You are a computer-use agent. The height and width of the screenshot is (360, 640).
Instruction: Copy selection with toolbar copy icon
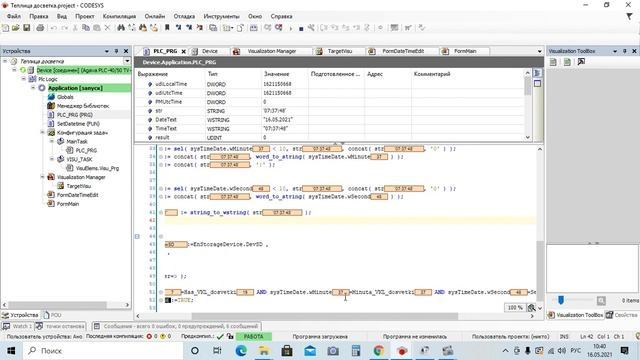[x=86, y=28]
